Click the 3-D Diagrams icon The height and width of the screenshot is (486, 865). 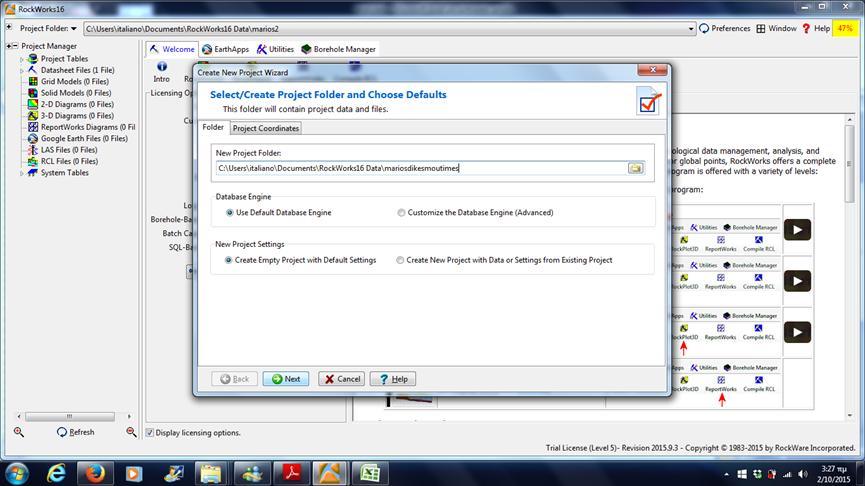tap(33, 115)
